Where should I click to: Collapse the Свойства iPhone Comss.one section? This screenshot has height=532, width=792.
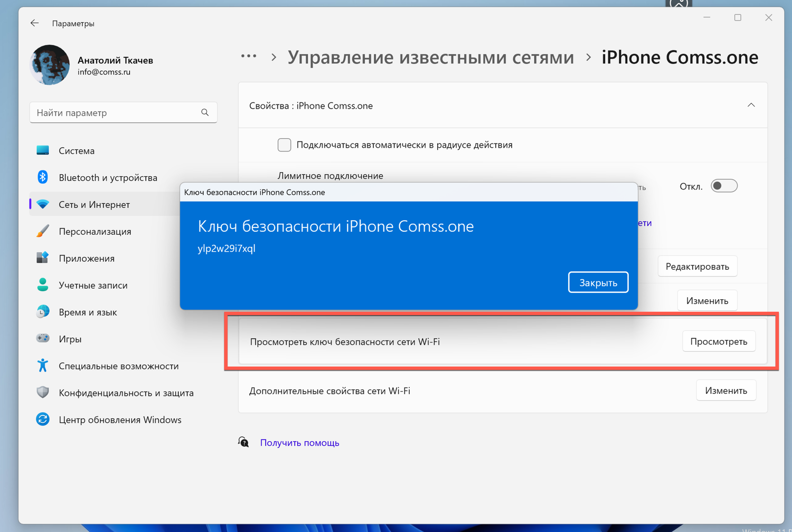tap(751, 105)
